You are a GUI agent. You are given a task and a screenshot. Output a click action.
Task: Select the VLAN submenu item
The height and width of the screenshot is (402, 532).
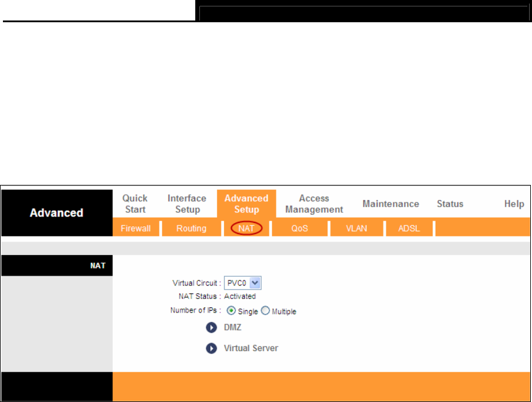[x=356, y=228]
